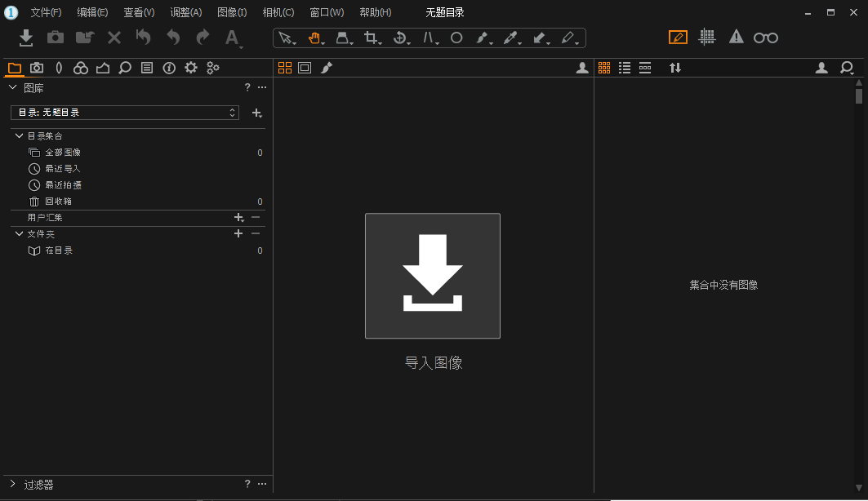Open the Capture camera tool tab
The width and height of the screenshot is (868, 501).
(x=37, y=68)
